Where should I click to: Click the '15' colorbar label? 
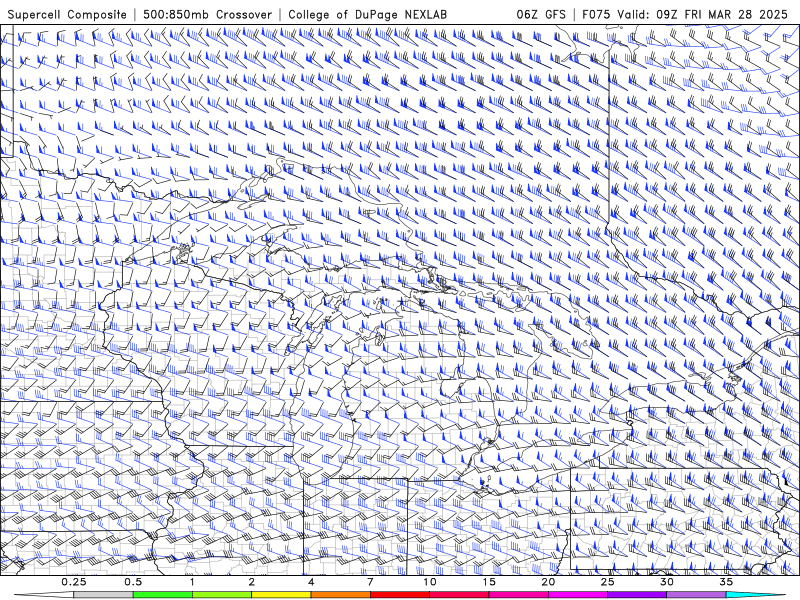tap(489, 582)
